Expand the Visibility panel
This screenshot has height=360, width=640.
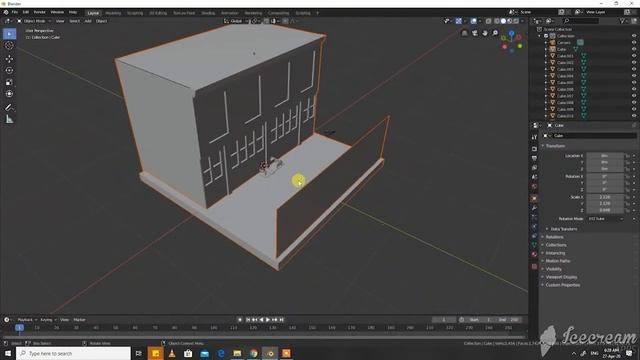pyautogui.click(x=553, y=269)
